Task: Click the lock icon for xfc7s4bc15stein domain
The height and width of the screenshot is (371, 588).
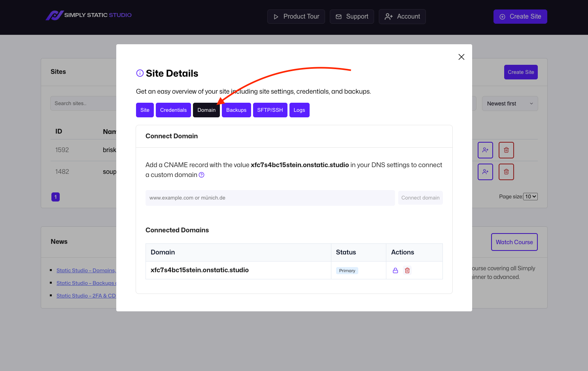Action: coord(395,271)
